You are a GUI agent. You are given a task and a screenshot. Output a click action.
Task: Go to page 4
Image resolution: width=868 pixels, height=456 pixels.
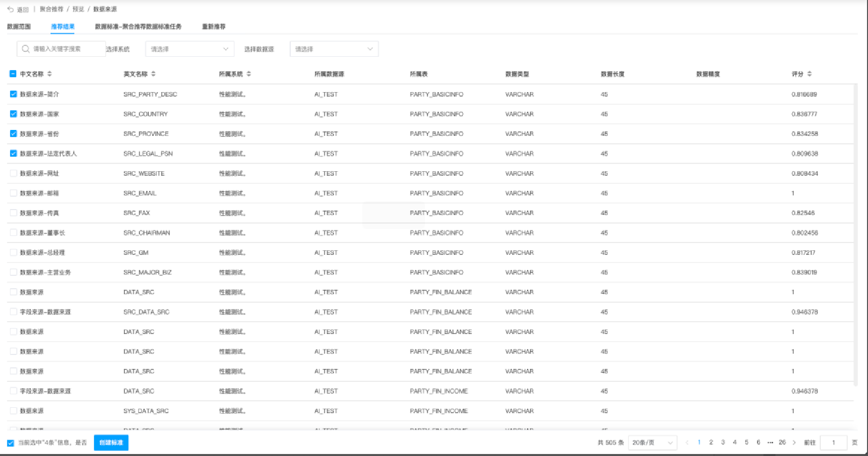(x=735, y=443)
